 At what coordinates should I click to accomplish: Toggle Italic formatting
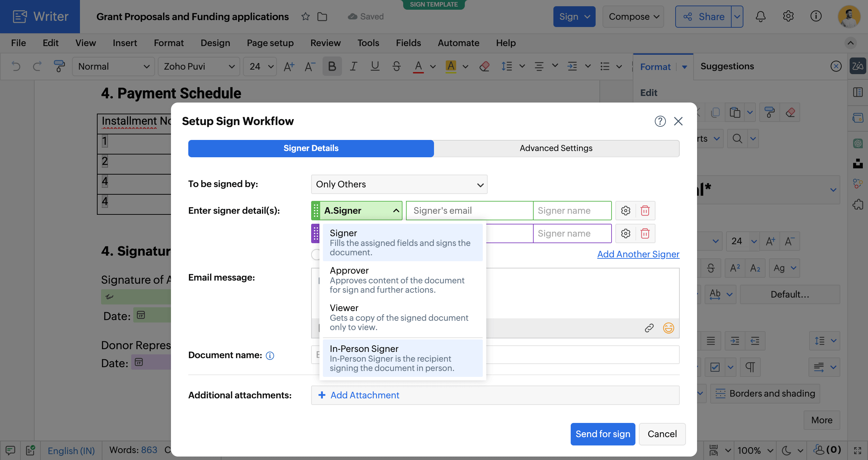click(353, 66)
